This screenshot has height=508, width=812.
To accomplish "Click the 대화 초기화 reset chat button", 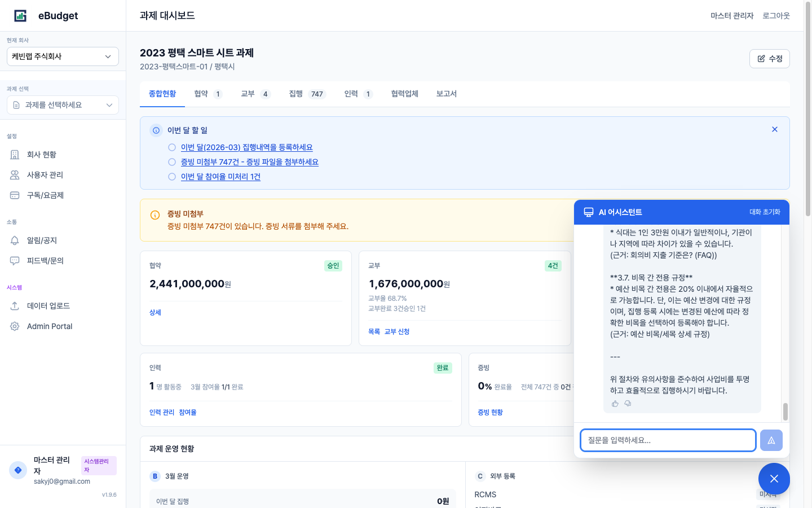I will pos(765,212).
